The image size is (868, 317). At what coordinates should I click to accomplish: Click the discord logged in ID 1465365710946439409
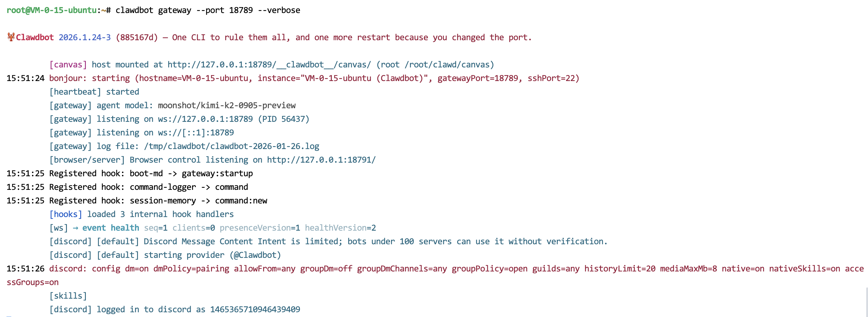[255, 310]
